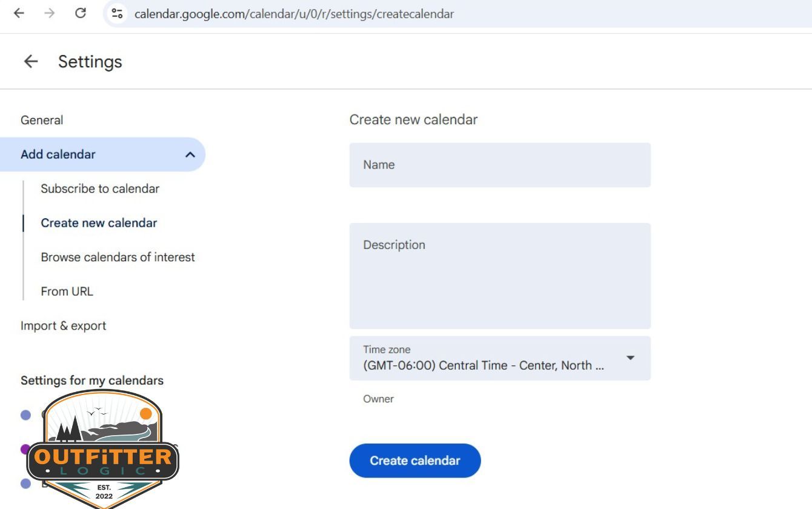Click the bottom blue calendar dot
812x509 pixels.
25,482
